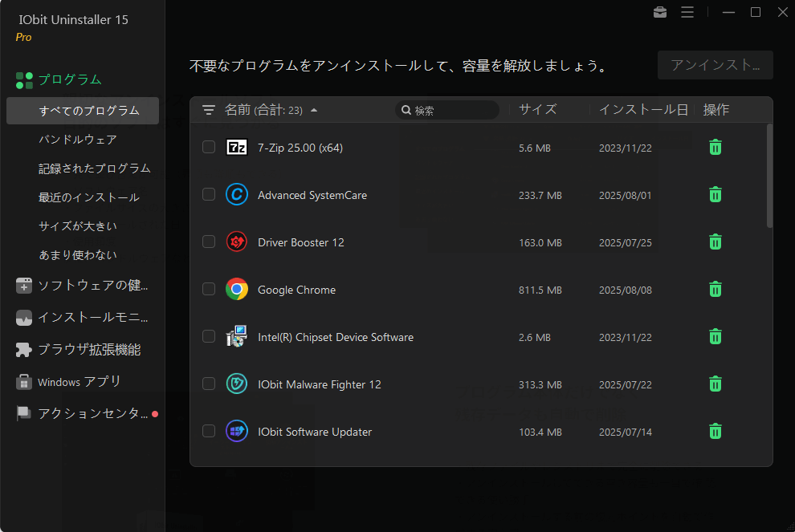This screenshot has height=532, width=795.
Task: Click the 2025/08/01 install date
Action: (x=625, y=195)
